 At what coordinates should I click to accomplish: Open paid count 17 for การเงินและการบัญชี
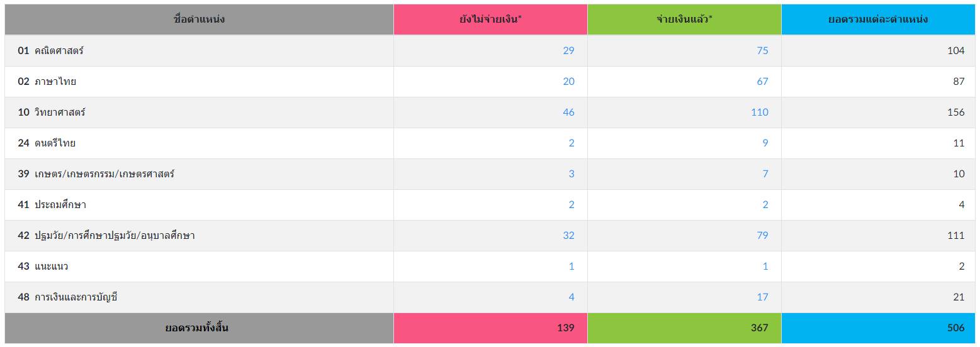[x=762, y=297]
